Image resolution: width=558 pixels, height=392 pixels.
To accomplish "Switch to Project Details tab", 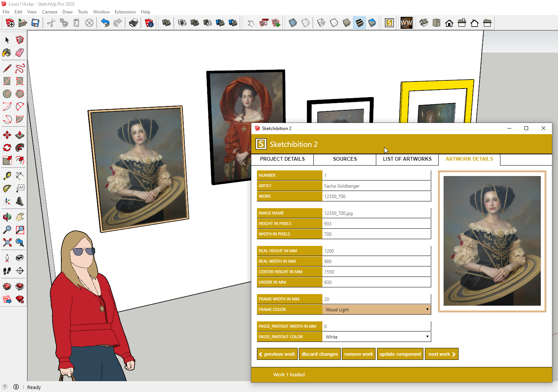I will tap(282, 159).
